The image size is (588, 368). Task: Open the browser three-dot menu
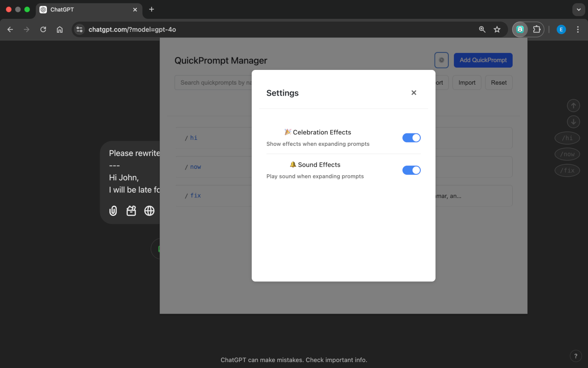(577, 29)
